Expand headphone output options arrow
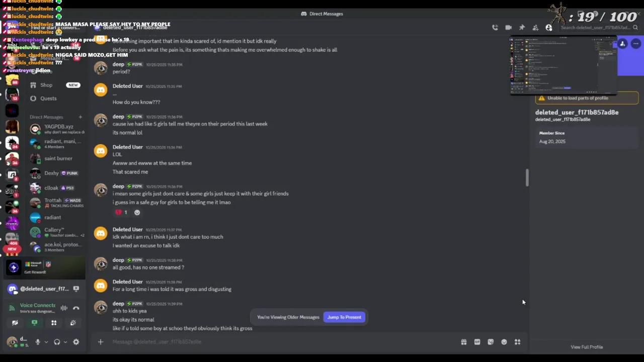Screen dimensions: 644x362 coord(65,342)
